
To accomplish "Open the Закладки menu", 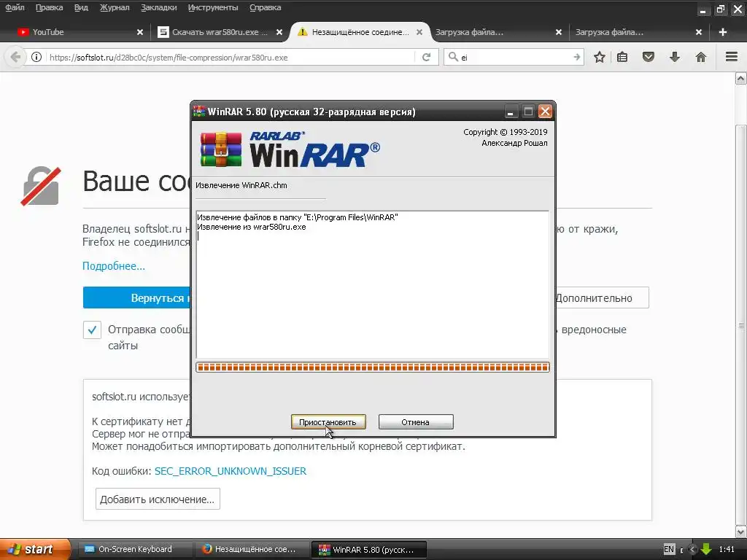I will coord(158,7).
